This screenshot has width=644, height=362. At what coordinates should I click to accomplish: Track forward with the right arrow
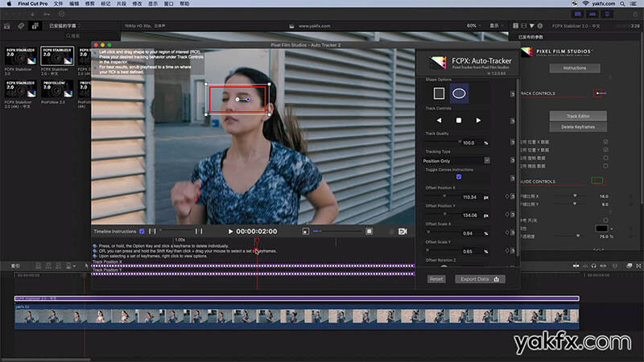(478, 120)
